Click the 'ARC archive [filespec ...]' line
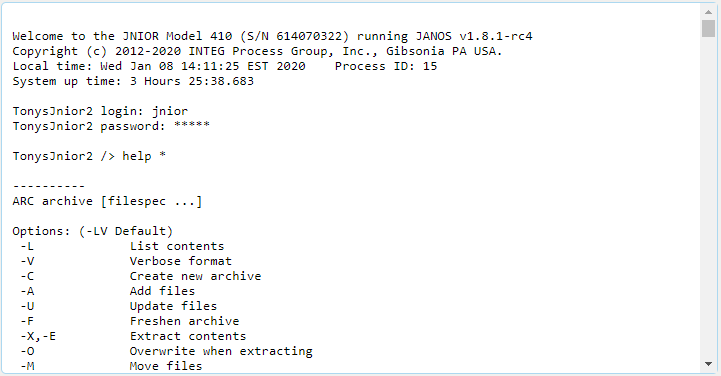 click(107, 201)
